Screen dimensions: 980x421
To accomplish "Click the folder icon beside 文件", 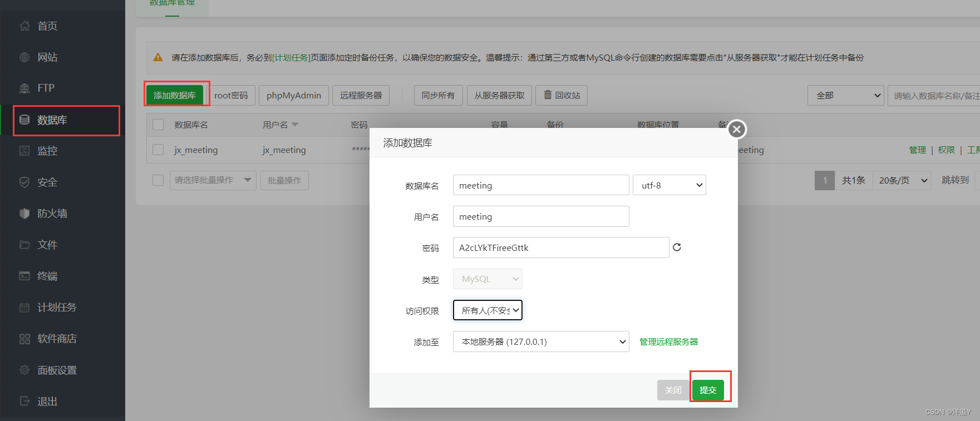I will (x=24, y=245).
